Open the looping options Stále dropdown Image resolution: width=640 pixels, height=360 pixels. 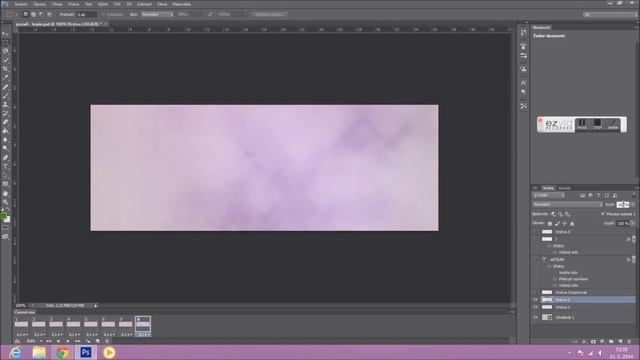click(35, 341)
